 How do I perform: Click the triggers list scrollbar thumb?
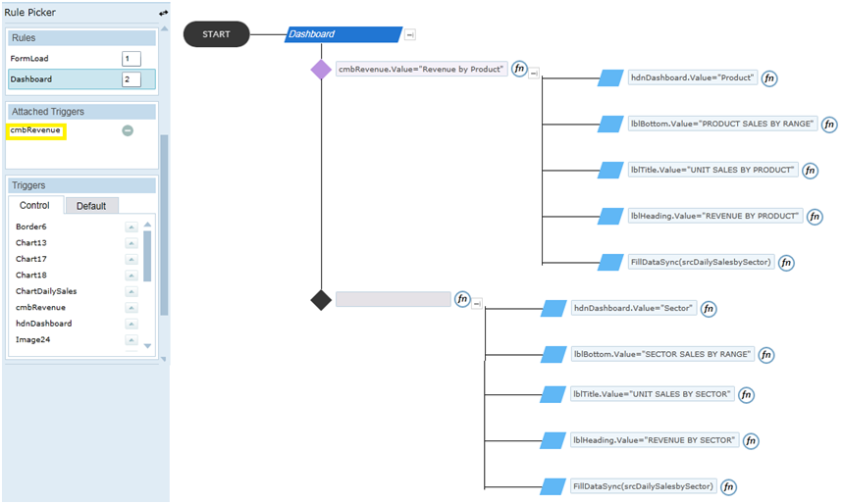[x=147, y=256]
